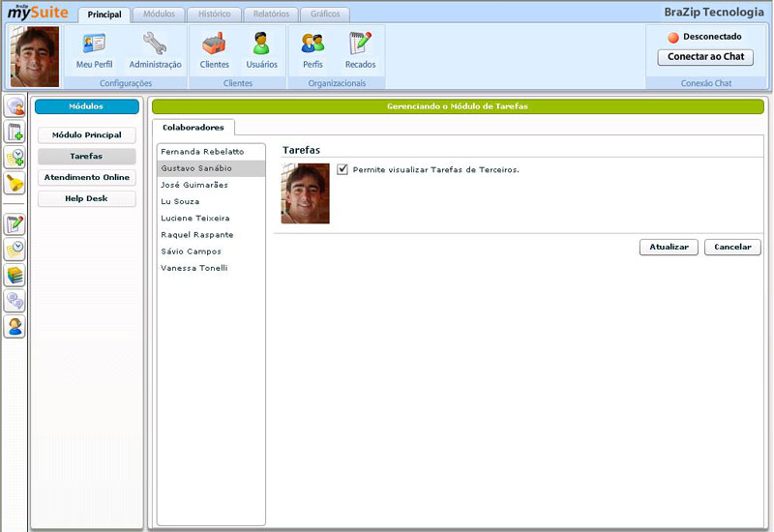774x532 pixels.
Task: Click the headset support agent sidebar icon
Action: 15,326
